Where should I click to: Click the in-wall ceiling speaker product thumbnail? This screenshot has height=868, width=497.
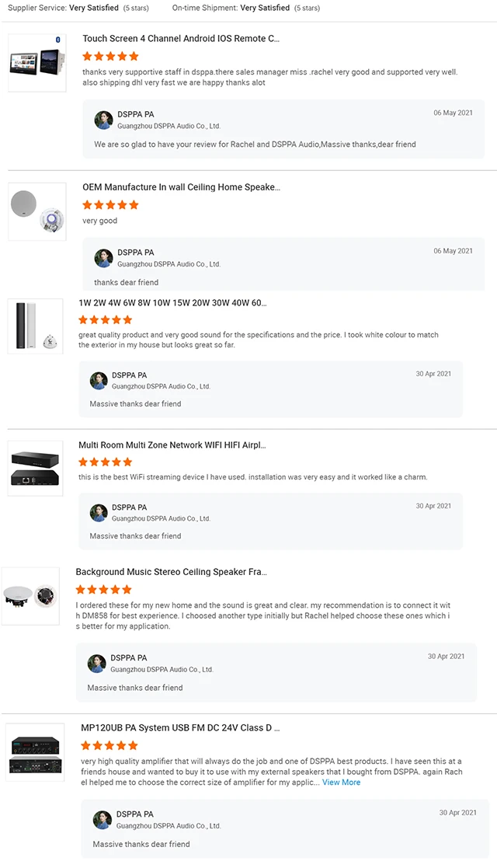point(37,211)
